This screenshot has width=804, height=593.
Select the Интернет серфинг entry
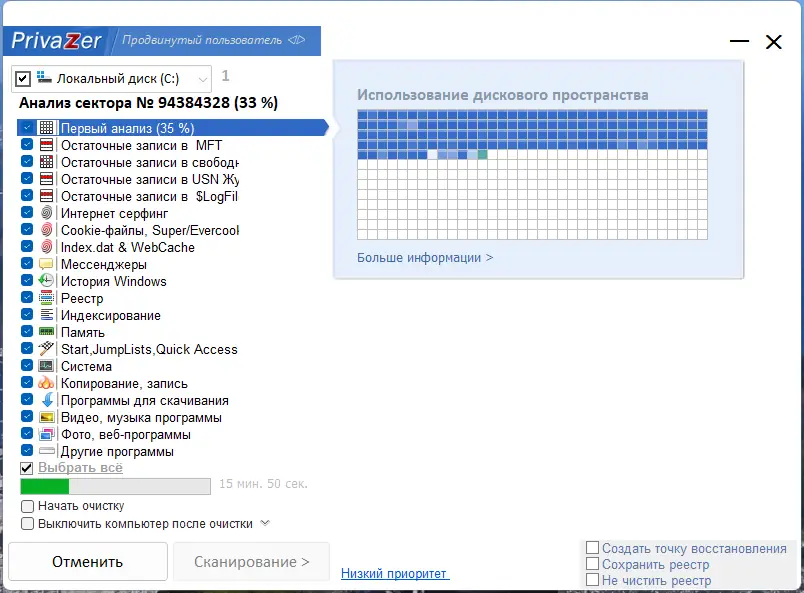tap(114, 213)
